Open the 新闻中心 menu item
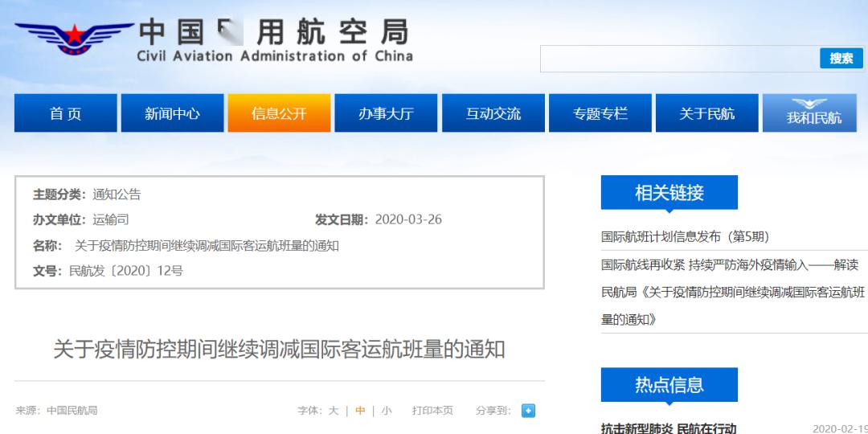Image resolution: width=868 pixels, height=434 pixels. point(172,113)
